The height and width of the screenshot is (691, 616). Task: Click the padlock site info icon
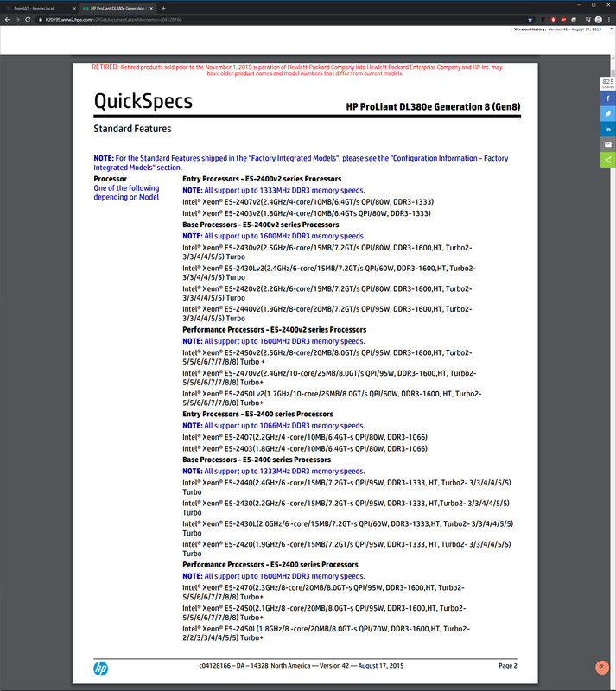pyautogui.click(x=40, y=19)
